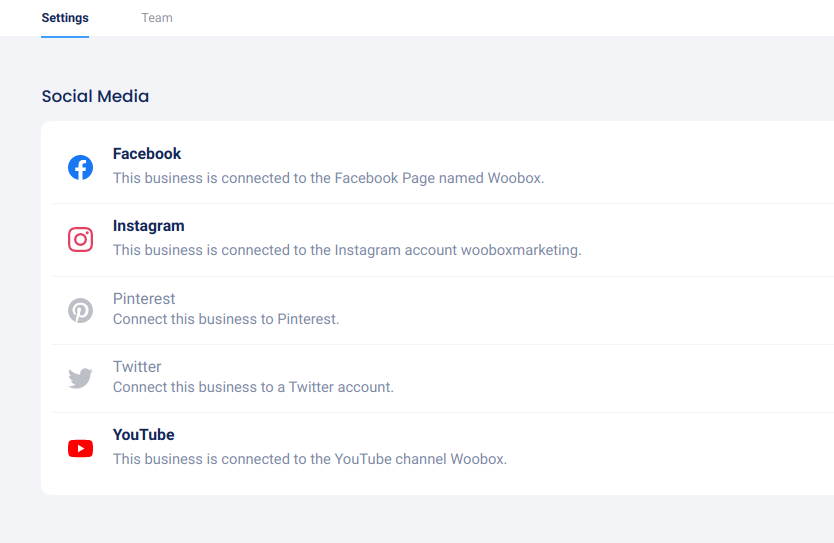Image resolution: width=834 pixels, height=543 pixels.
Task: Click the YouTube channel connection description
Action: point(310,459)
